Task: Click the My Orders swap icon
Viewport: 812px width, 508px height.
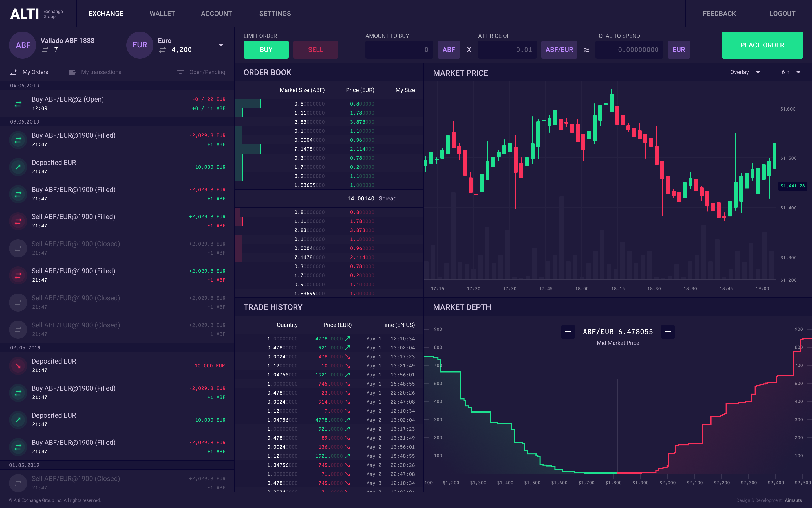Action: click(x=14, y=72)
